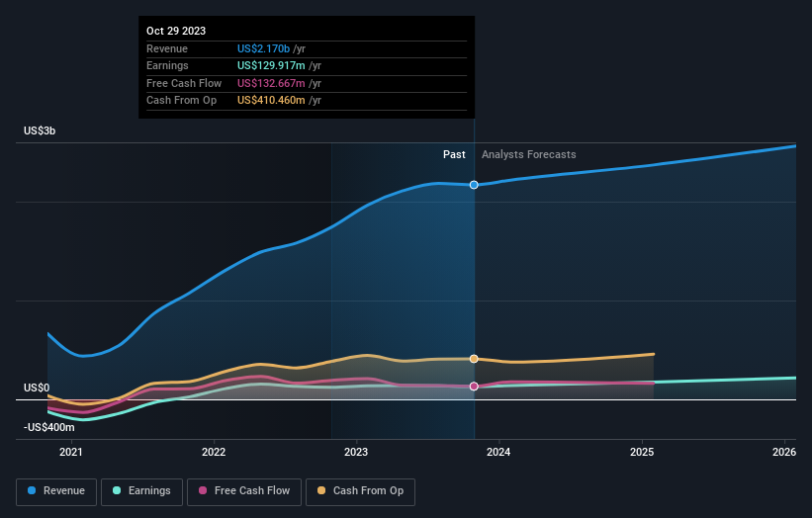Click the tooltip 'Free Cash Flow' row label
This screenshot has width=812, height=518.
point(184,83)
